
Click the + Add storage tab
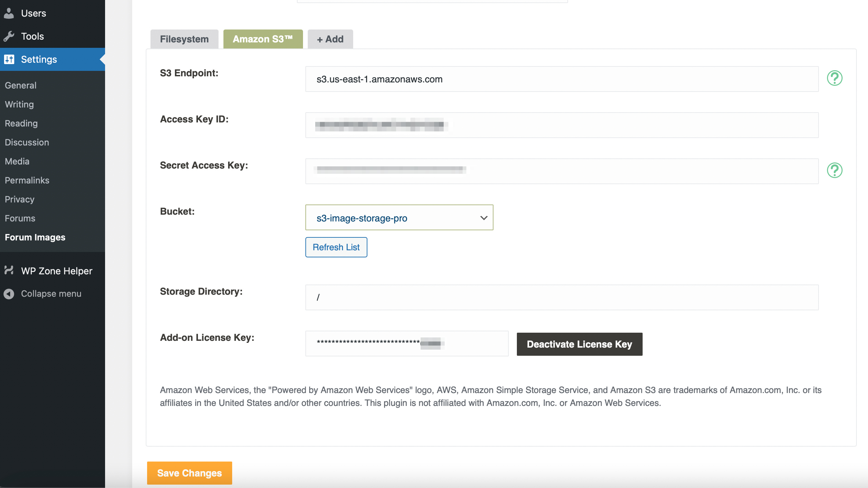tap(330, 39)
